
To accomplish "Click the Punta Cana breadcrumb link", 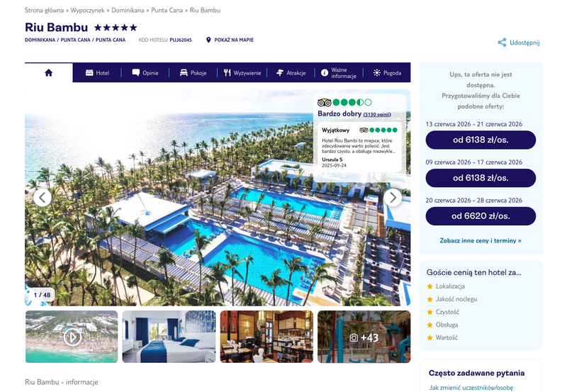I will [167, 10].
